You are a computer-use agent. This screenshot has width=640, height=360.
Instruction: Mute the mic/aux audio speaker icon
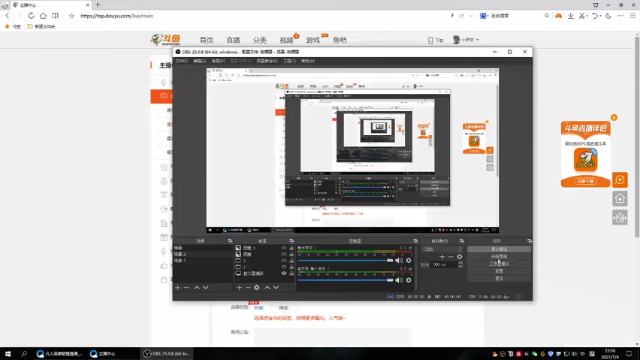point(399,280)
